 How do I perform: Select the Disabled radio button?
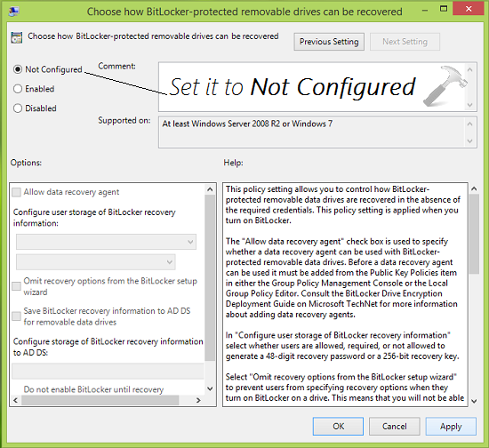coord(18,108)
